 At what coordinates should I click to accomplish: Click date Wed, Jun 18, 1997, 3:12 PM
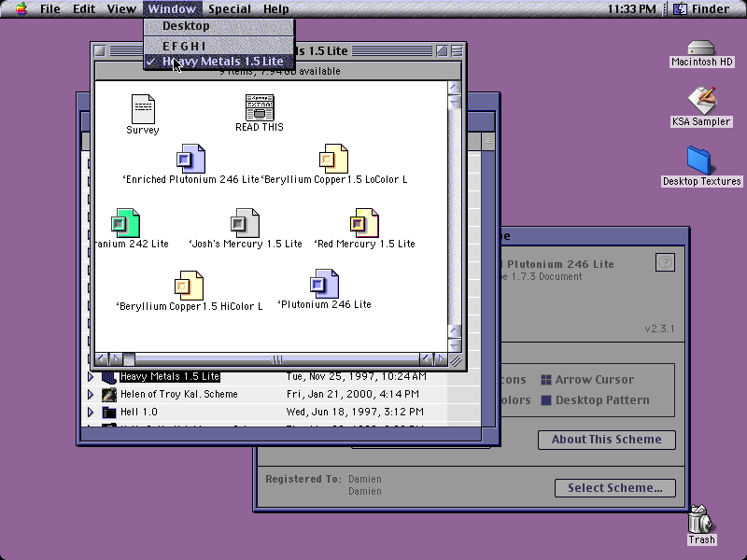click(x=355, y=412)
